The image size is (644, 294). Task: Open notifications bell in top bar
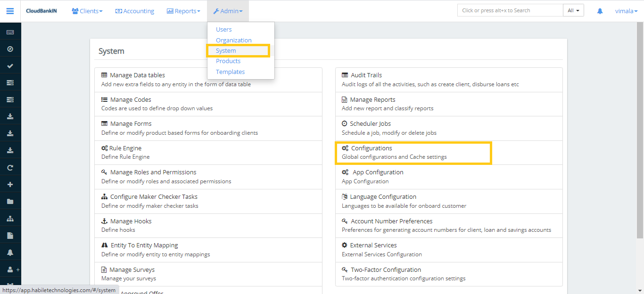click(600, 11)
